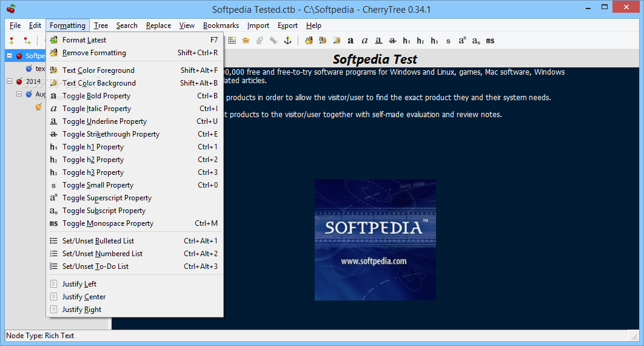Apply small text from toolbar 's' icon
644x346 pixels.
[448, 41]
